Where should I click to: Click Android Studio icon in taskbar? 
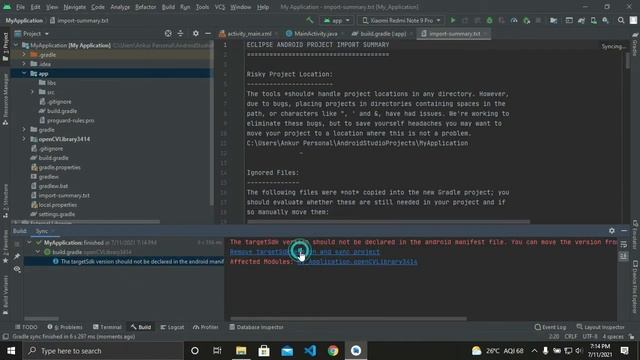[x=356, y=351]
